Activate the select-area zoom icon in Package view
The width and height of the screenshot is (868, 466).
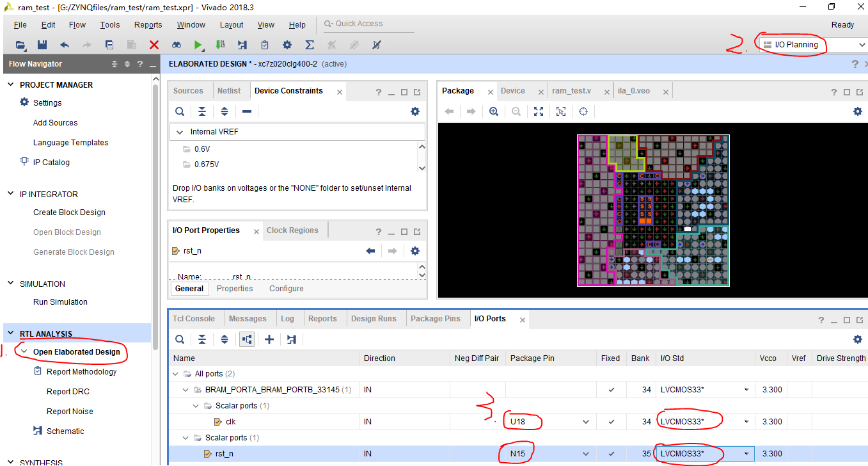561,111
